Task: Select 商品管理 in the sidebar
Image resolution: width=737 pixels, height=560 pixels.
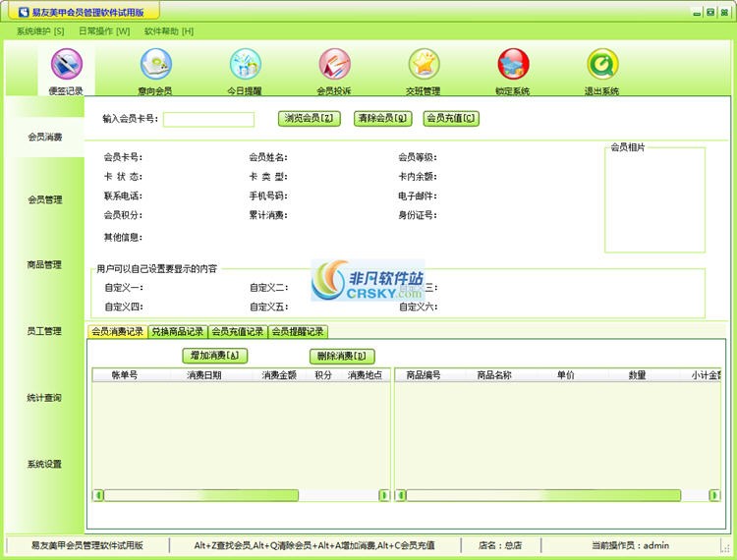Action: [44, 265]
